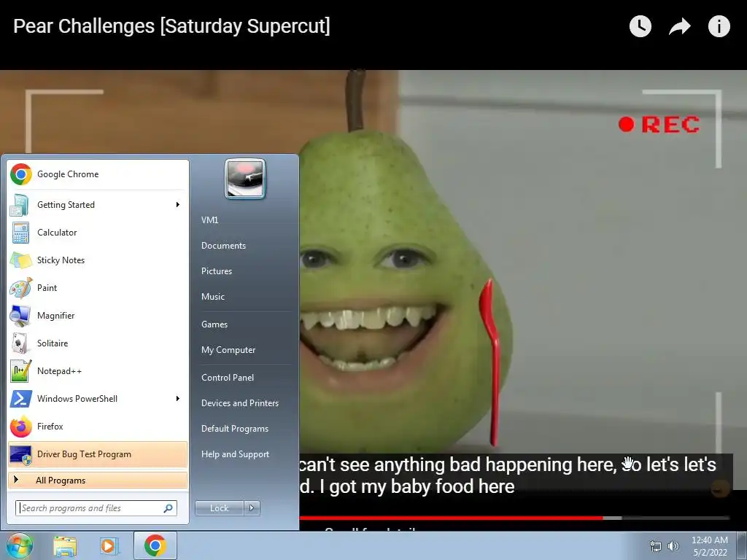
Task: Click the user account picture
Action: (245, 179)
